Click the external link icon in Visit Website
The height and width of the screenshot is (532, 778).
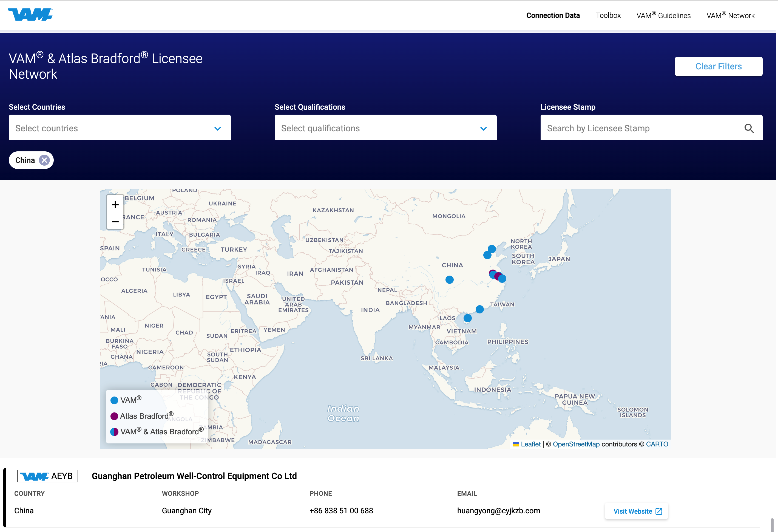[659, 511]
